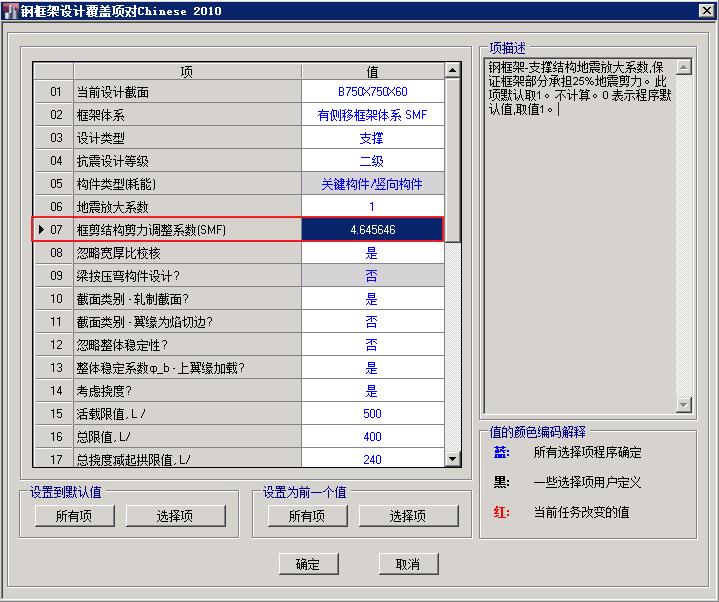This screenshot has height=602, width=719.
Task: Click the 取消 button
Action: 407,564
